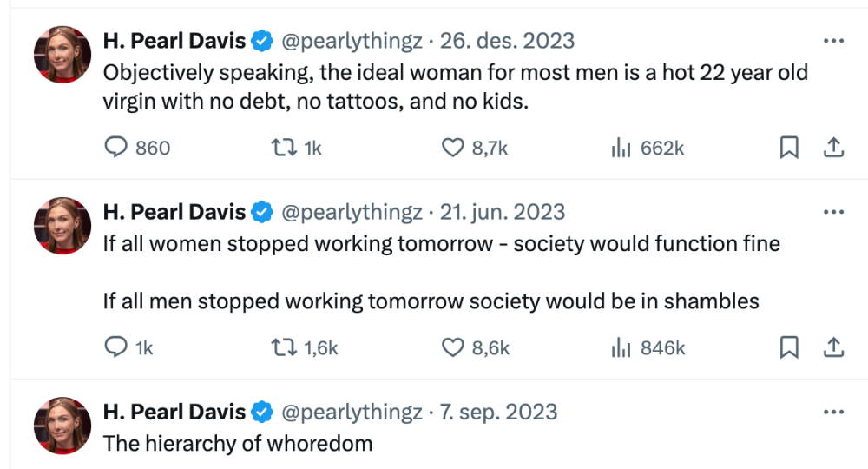View analytics showing 662k views

(x=648, y=148)
